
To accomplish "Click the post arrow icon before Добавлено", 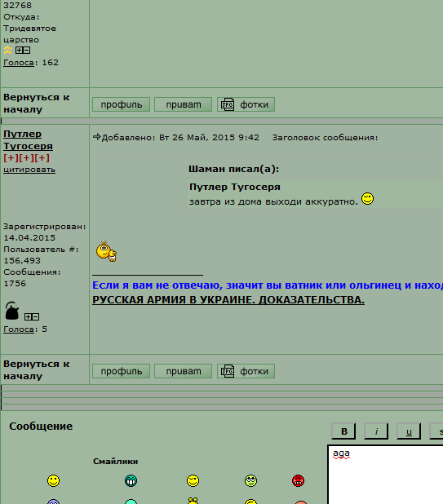I will click(x=97, y=137).
